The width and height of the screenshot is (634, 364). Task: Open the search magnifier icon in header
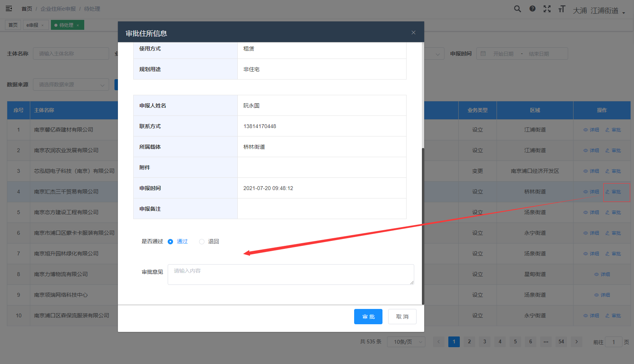pyautogui.click(x=518, y=9)
